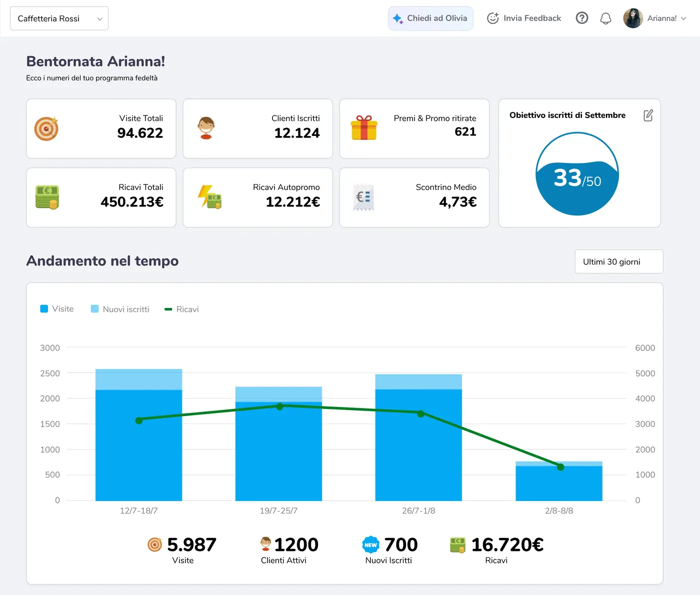Click the target icon beside 5.987 Visite
Viewport: 700px width, 595px height.
[155, 544]
